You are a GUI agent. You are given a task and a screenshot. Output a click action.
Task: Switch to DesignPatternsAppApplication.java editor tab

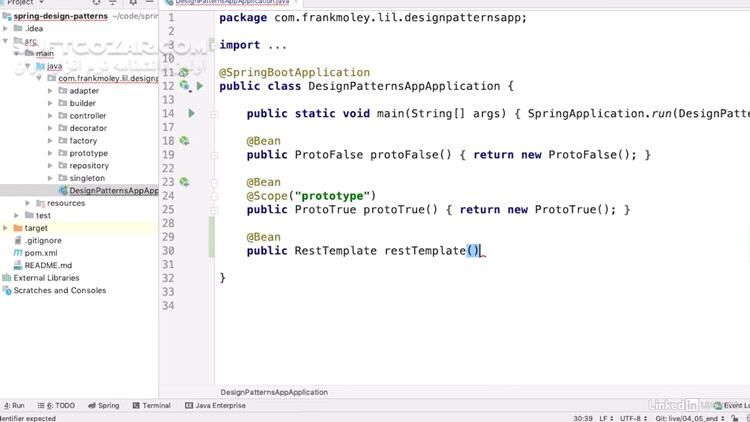coord(230,2)
